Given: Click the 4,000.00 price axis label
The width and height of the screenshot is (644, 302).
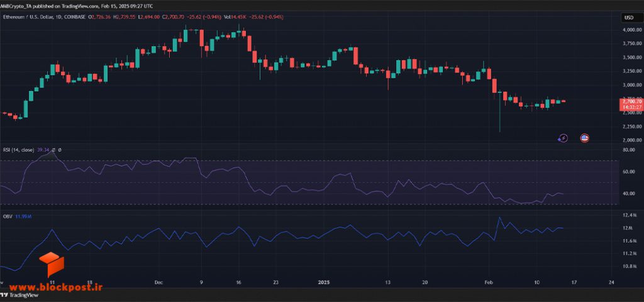Looking at the screenshot, I should pos(631,30).
